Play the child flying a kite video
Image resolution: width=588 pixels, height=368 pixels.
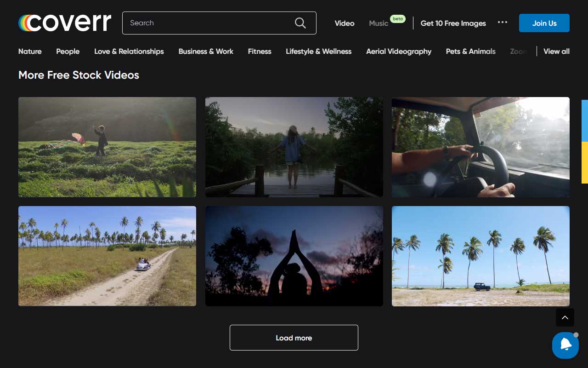click(x=107, y=147)
